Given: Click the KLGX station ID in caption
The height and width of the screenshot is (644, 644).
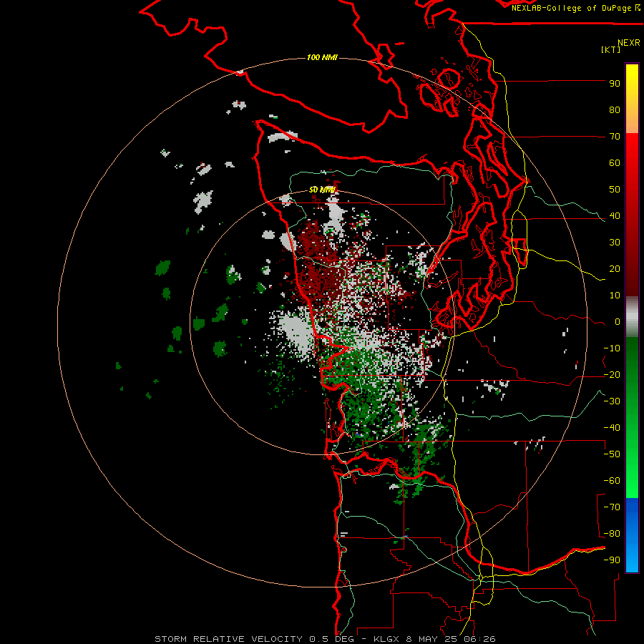Looking at the screenshot, I should pyautogui.click(x=386, y=639).
